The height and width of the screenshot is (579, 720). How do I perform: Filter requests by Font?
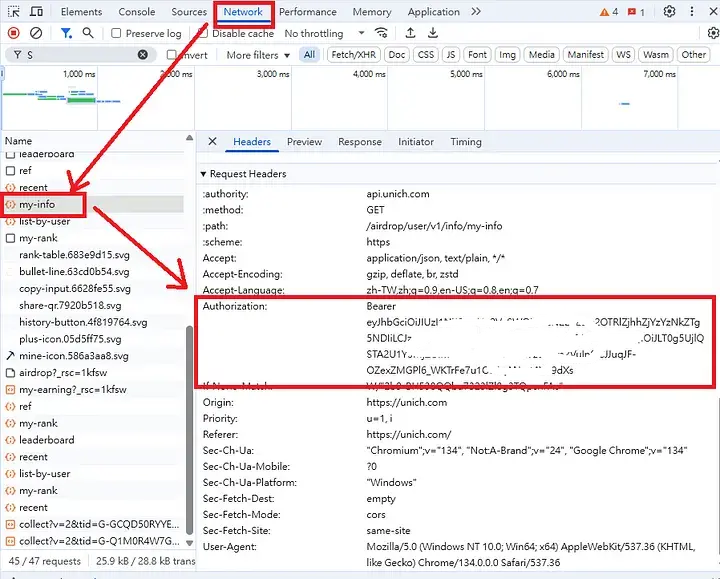477,55
